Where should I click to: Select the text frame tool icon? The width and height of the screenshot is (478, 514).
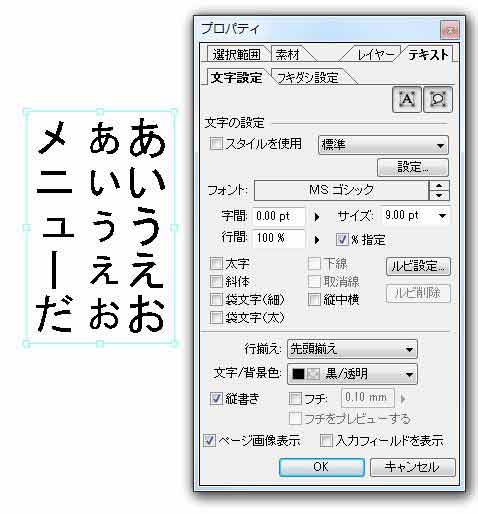click(x=407, y=99)
